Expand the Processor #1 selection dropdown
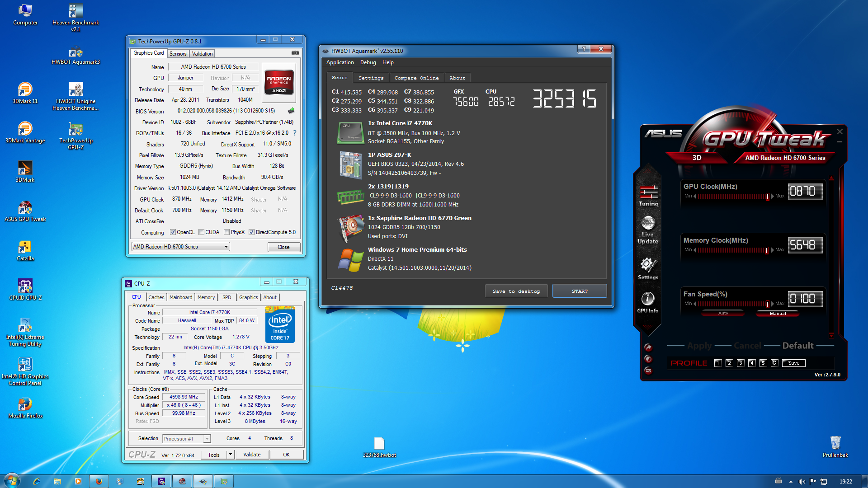 (x=207, y=439)
